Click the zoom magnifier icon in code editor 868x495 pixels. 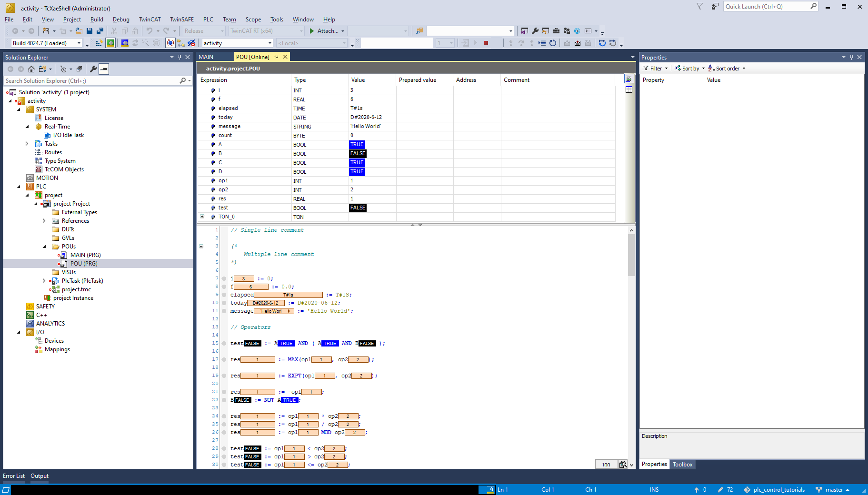tap(623, 465)
